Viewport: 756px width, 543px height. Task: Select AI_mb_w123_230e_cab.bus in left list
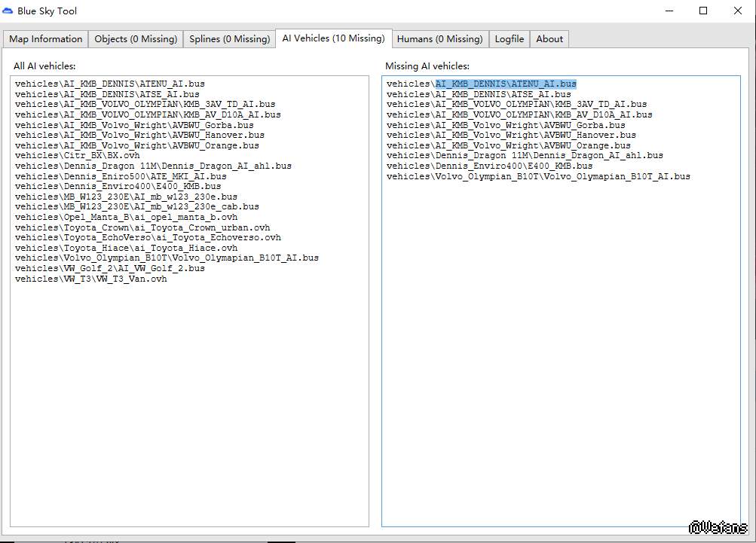(136, 206)
